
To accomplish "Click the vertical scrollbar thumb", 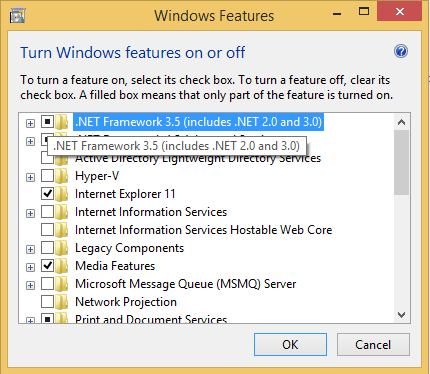I will point(401,163).
